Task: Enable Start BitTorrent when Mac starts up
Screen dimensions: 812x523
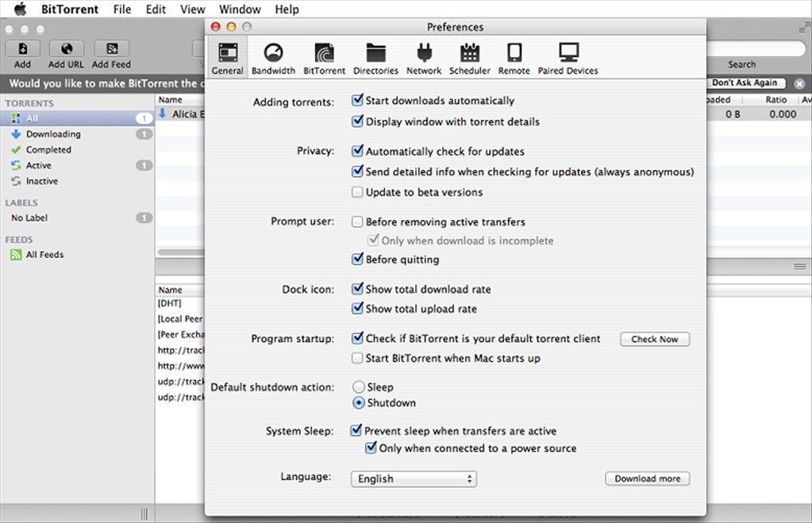Action: tap(357, 358)
